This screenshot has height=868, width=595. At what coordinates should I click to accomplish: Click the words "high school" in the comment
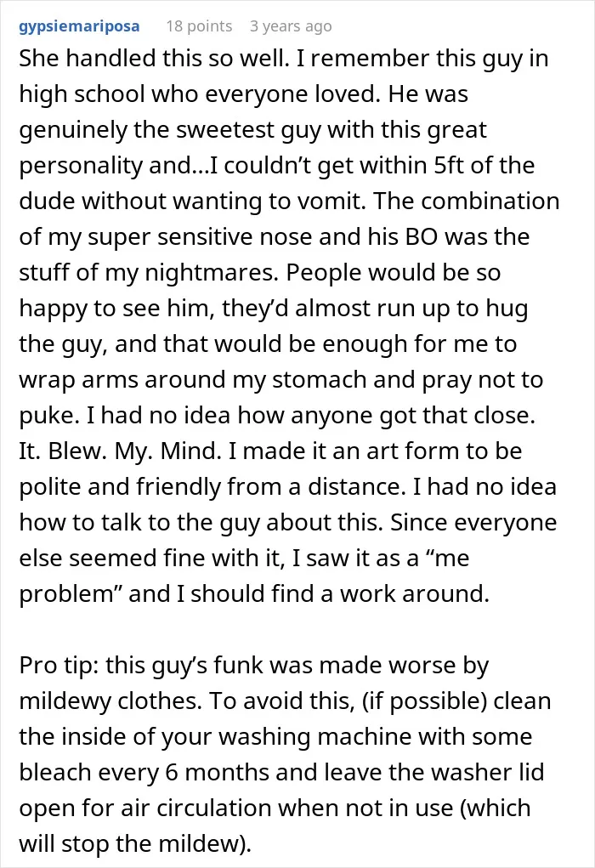coord(82,94)
